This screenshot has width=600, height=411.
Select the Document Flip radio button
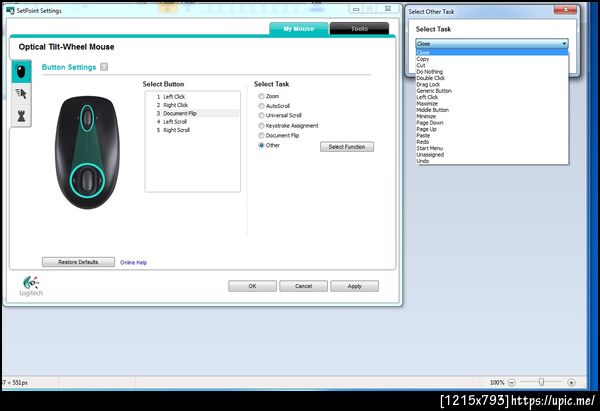(261, 135)
